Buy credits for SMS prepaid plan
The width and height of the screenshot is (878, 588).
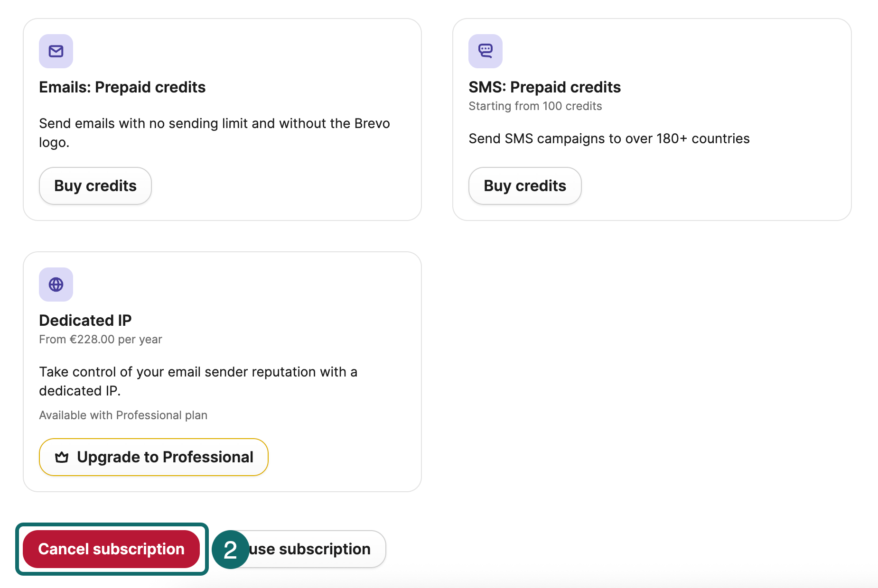[x=524, y=186]
